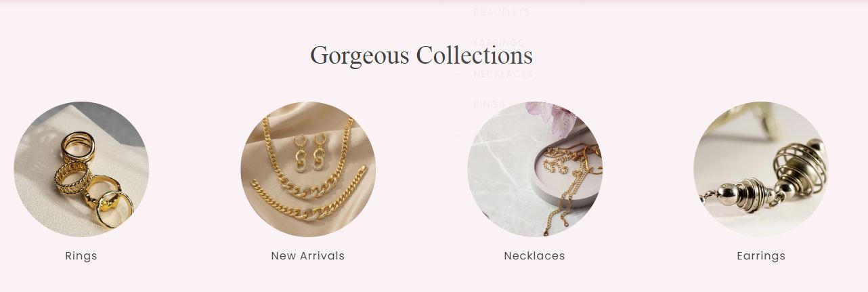Image resolution: width=868 pixels, height=292 pixels.
Task: Open the Necklaces collection circular image
Action: (x=535, y=169)
